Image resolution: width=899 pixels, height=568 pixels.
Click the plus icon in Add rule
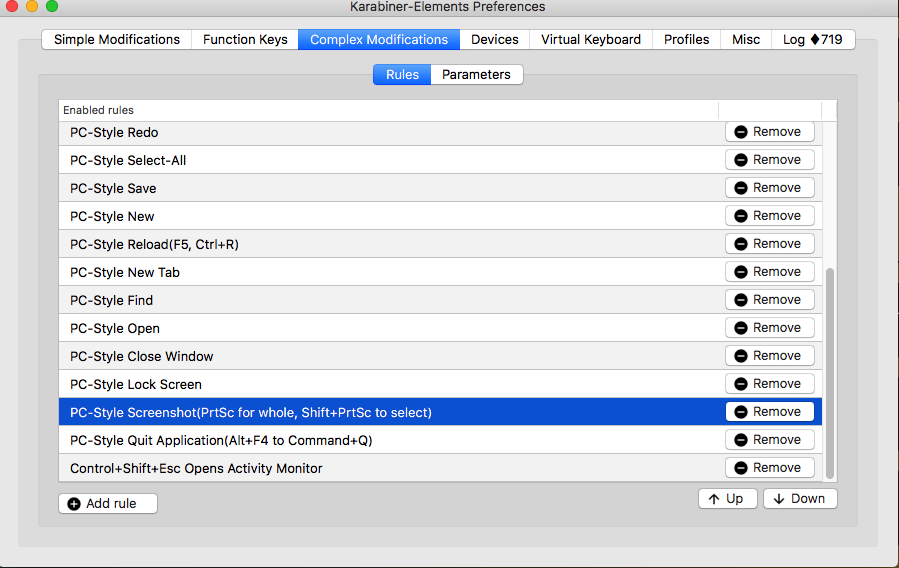74,504
